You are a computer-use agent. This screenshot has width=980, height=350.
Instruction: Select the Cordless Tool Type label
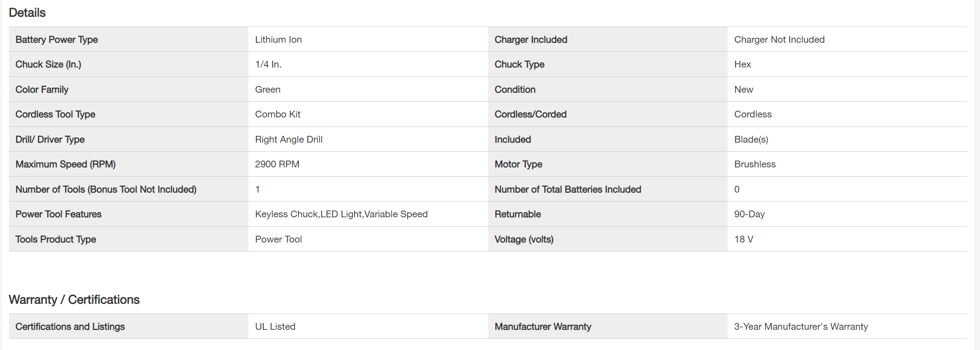pyautogui.click(x=55, y=114)
